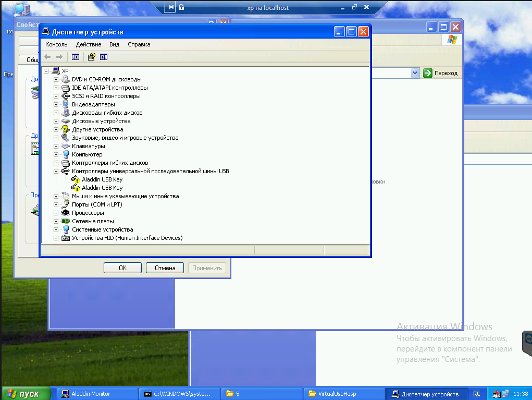Open Help via the yellow question-mark toolbar icon
Viewport: 532px width, 400px height.
[x=91, y=57]
